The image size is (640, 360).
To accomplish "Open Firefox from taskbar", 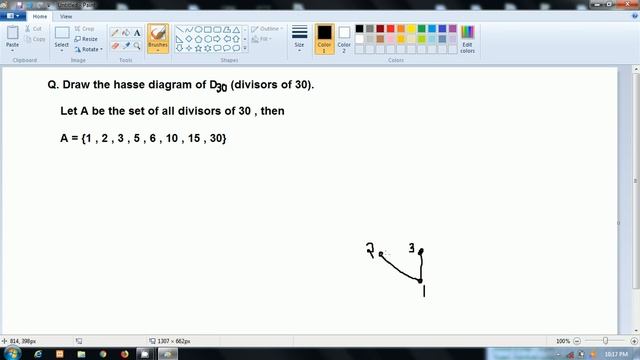I will [124, 354].
